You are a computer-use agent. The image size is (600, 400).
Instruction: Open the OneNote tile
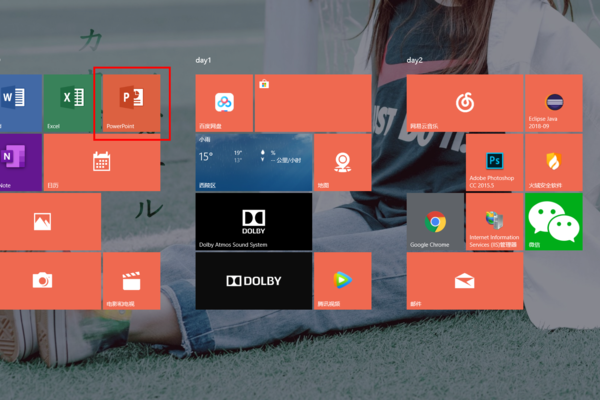(21, 162)
